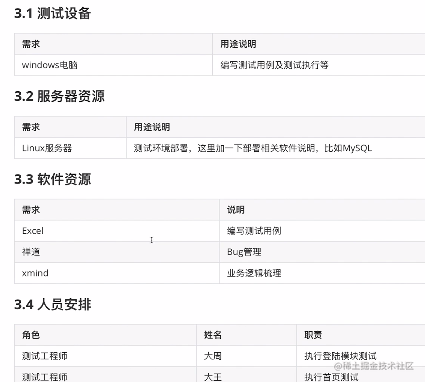This screenshot has height=382, width=425.
Task: Click the "Bug管理" cell
Action: click(322, 252)
